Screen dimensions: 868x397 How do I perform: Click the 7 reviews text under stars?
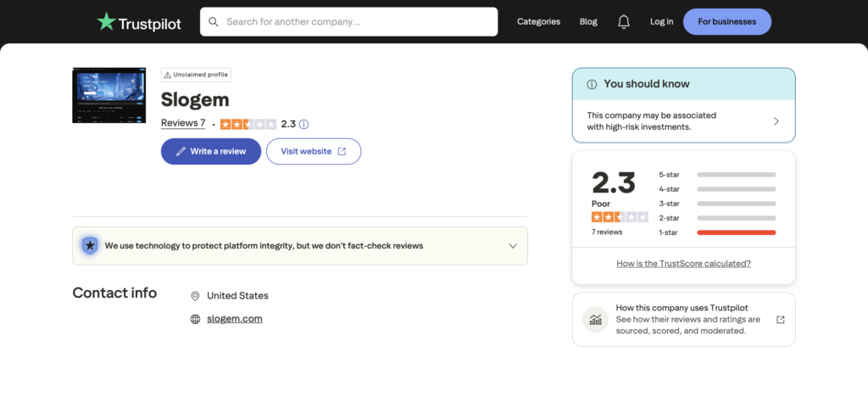pyautogui.click(x=607, y=232)
